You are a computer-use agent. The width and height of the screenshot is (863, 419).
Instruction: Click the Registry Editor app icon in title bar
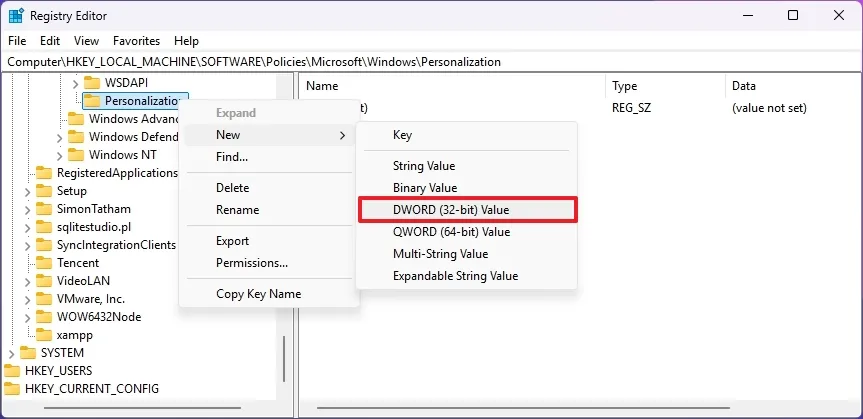[x=16, y=15]
